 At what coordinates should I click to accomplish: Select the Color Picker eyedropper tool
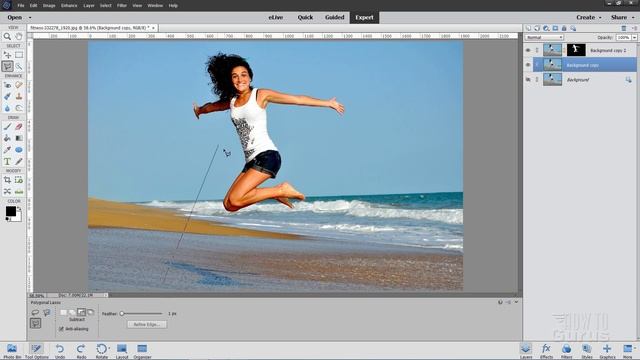[x=7, y=150]
